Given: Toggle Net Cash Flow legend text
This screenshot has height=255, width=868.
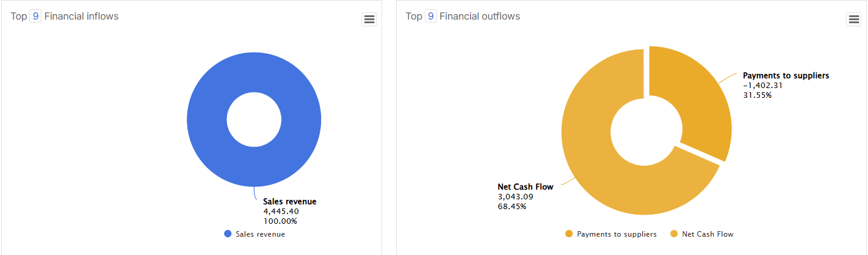Looking at the screenshot, I should point(707,234).
